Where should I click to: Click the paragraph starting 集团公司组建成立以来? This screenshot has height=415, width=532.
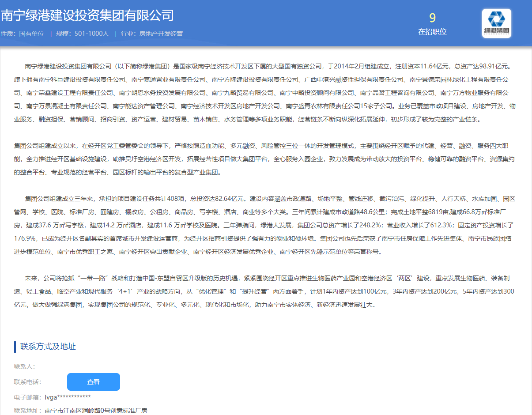pyautogui.click(x=265, y=159)
